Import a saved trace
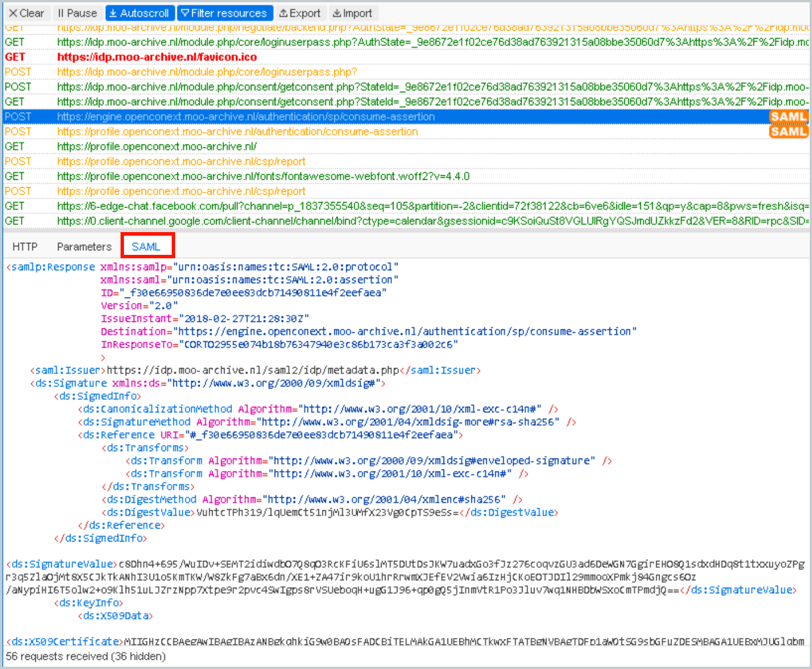The height and width of the screenshot is (669, 812). point(352,13)
